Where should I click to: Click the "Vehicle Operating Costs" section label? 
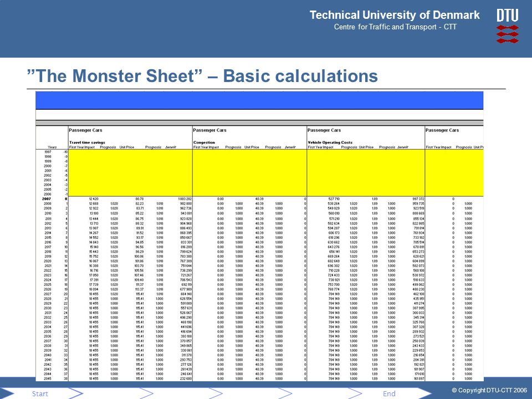click(330, 142)
